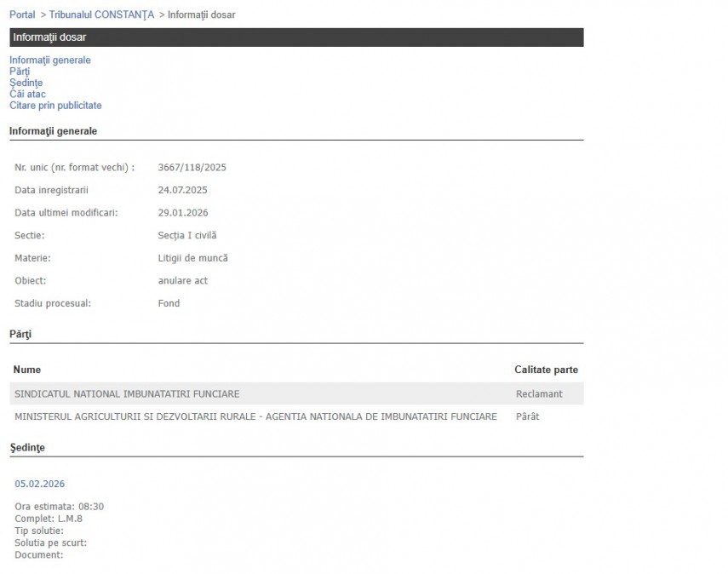Select the SINDICATUL NATIONAL IMBUNATATIRI FUNCIARE row
The width and height of the screenshot is (728, 574).
127,394
